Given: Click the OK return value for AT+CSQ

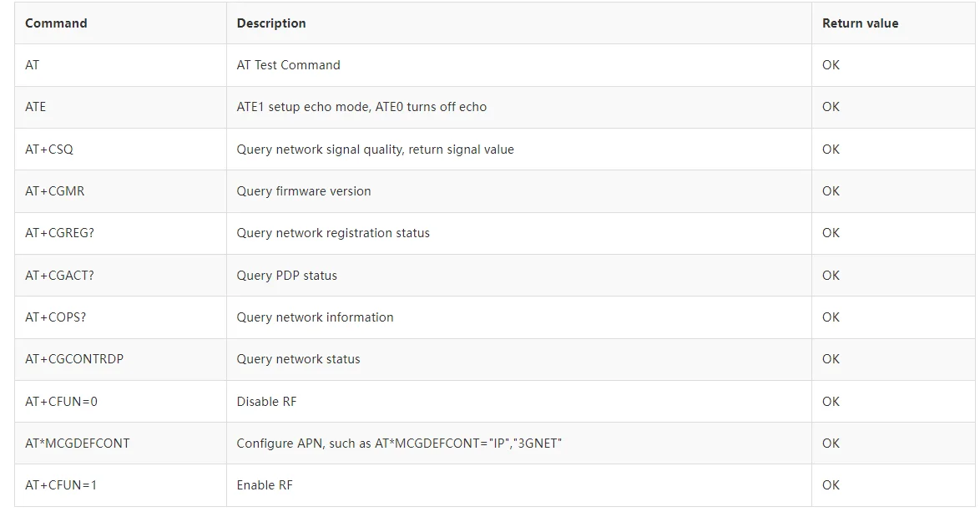Looking at the screenshot, I should point(831,150).
